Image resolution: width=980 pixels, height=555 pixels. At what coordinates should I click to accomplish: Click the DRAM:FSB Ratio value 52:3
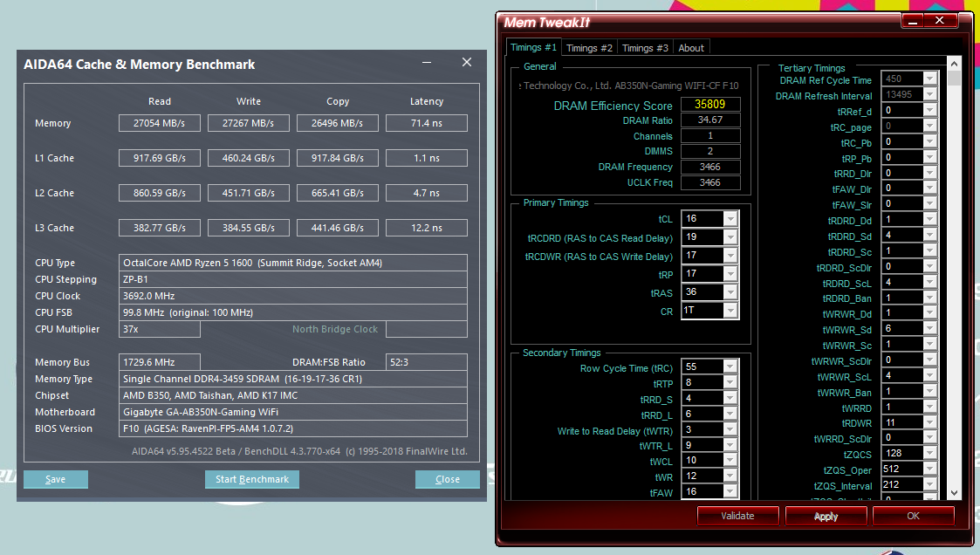(426, 362)
